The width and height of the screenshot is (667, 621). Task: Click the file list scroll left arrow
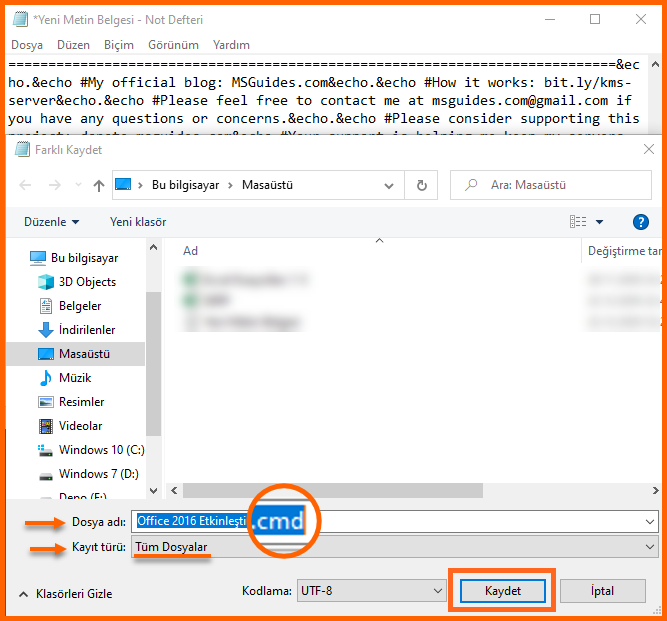pos(174,490)
